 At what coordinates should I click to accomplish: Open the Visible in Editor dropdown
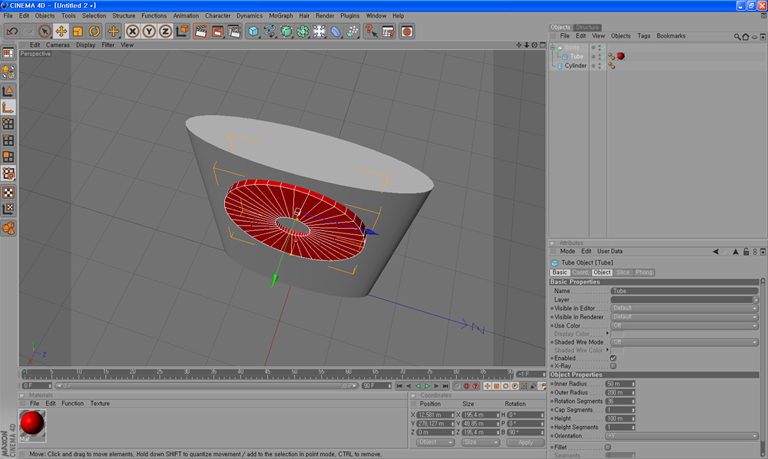coord(684,308)
